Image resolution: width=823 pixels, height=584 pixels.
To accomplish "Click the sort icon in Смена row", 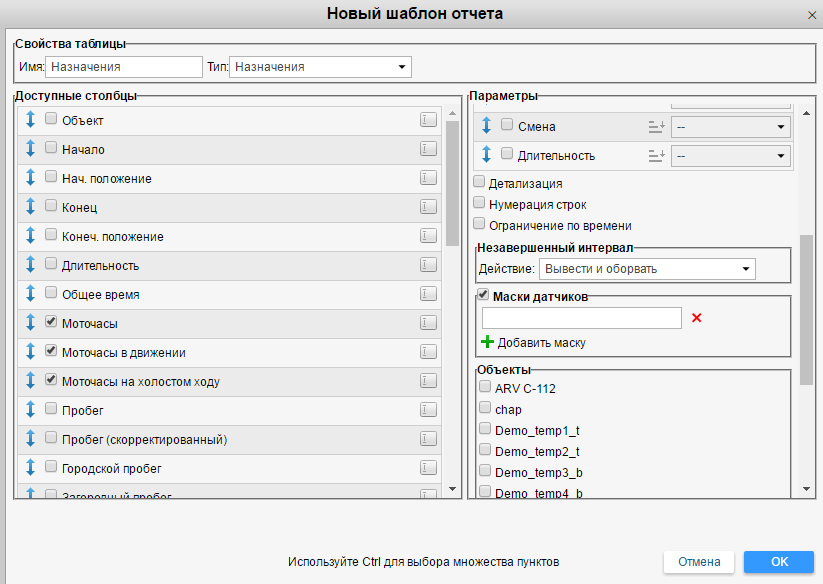I will pos(656,127).
